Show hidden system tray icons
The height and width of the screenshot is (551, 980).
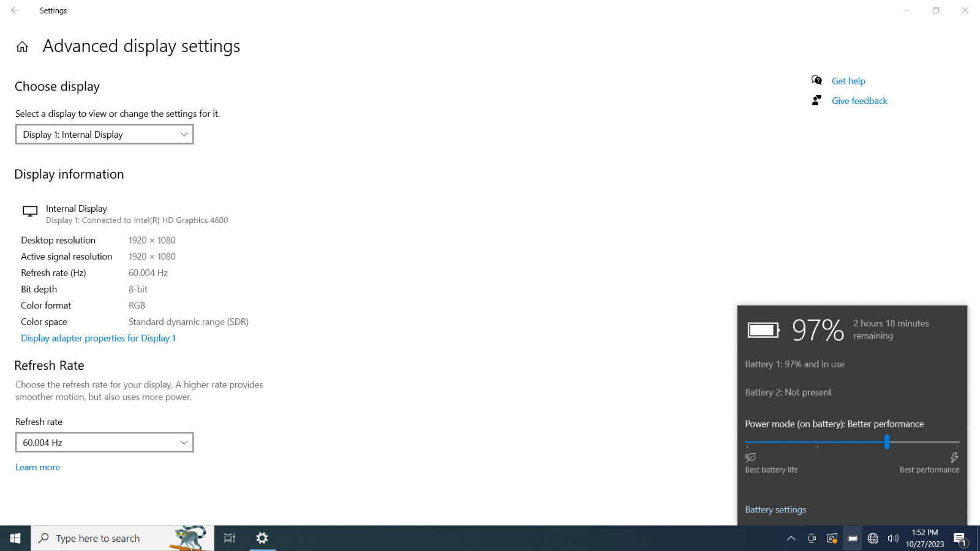791,539
